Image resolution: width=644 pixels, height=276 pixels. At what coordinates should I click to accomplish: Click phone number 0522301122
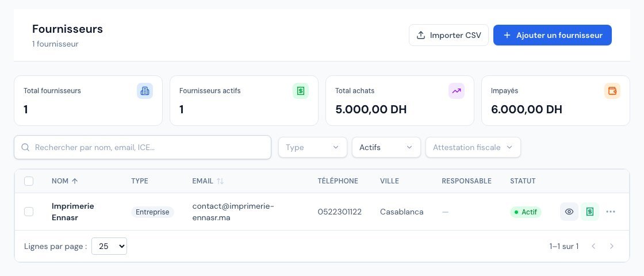[x=340, y=212]
